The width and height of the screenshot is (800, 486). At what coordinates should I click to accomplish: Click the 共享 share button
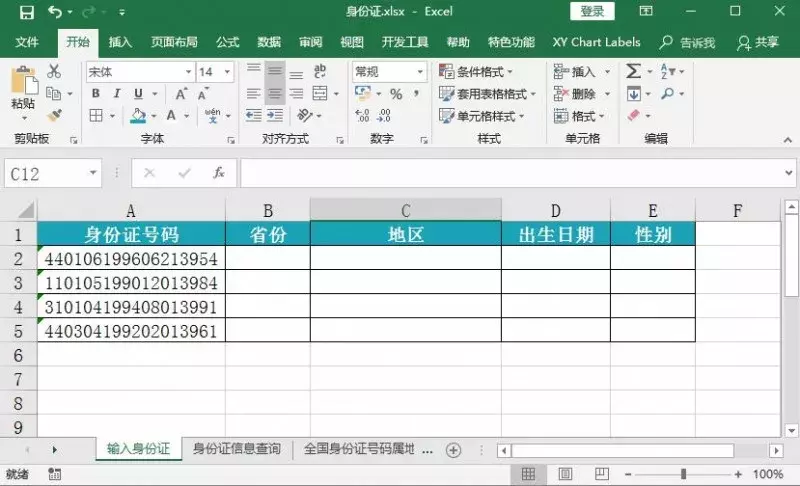pos(758,42)
